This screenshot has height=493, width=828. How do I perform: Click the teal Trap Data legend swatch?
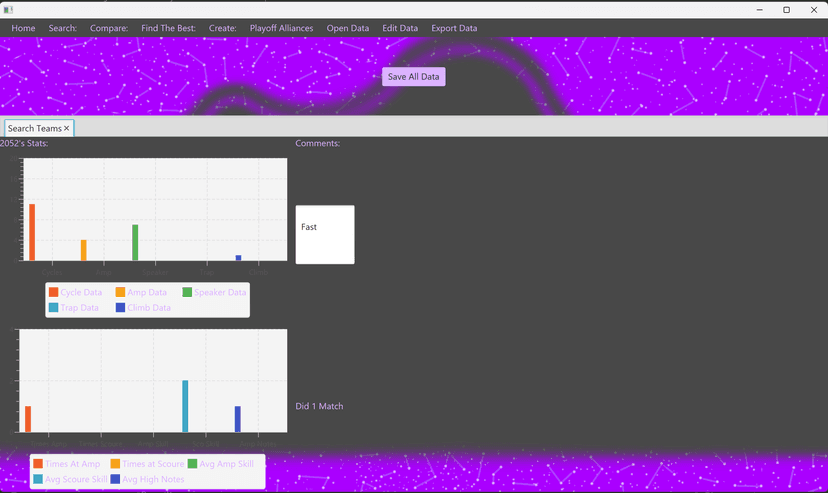(53, 307)
